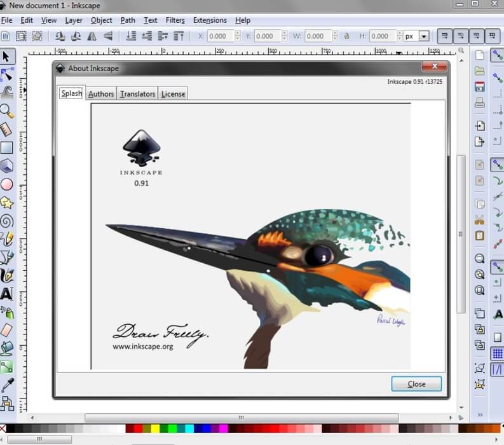
Task: Click the W width stepper arrows
Action: (335, 36)
